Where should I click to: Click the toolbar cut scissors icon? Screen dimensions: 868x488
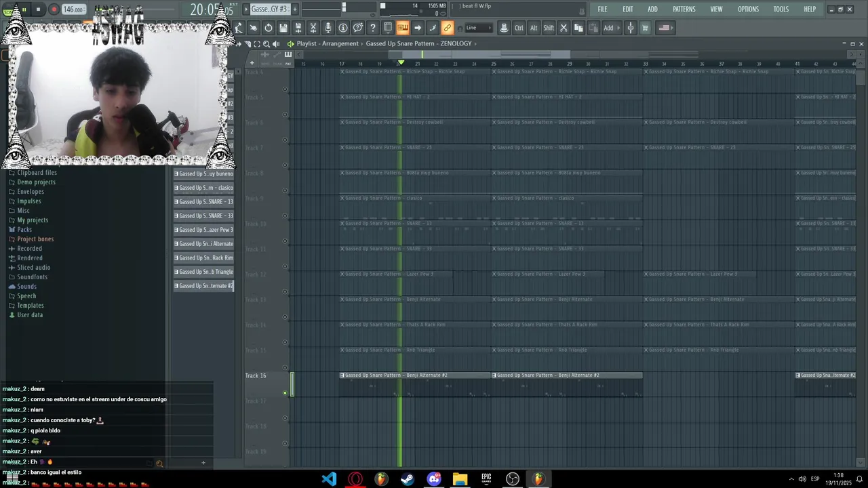[x=564, y=28]
